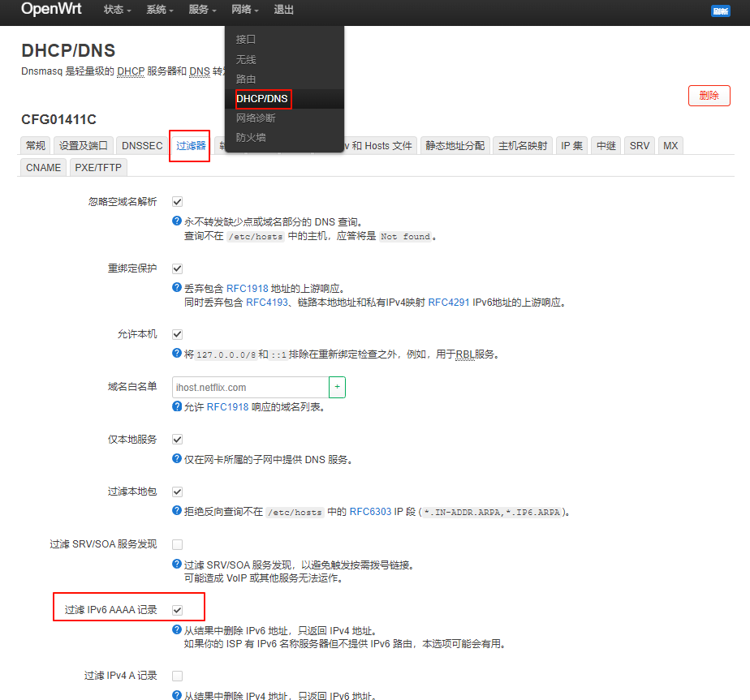The width and height of the screenshot is (750, 700).
Task: Disable the 重绑定保护 checkbox
Action: [x=177, y=268]
